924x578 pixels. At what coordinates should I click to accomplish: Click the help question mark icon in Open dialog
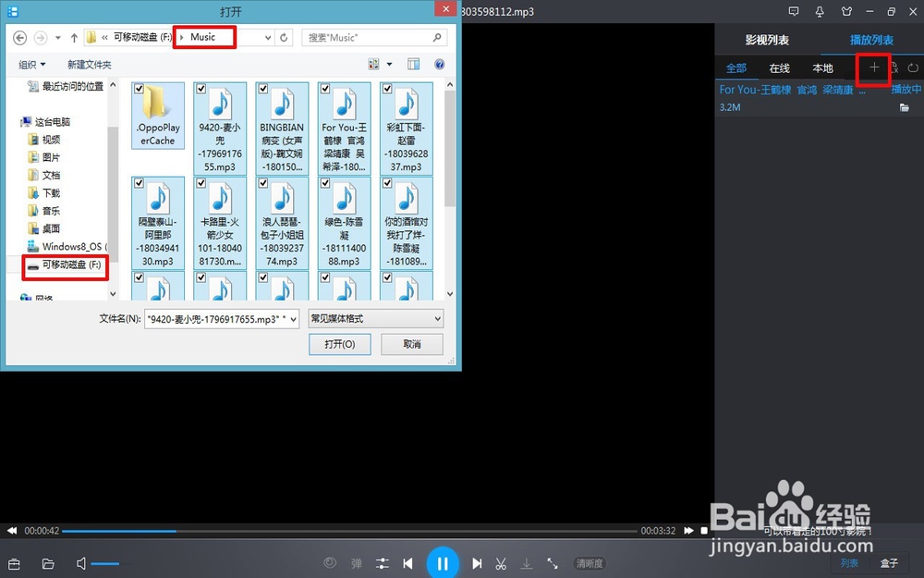pos(440,65)
